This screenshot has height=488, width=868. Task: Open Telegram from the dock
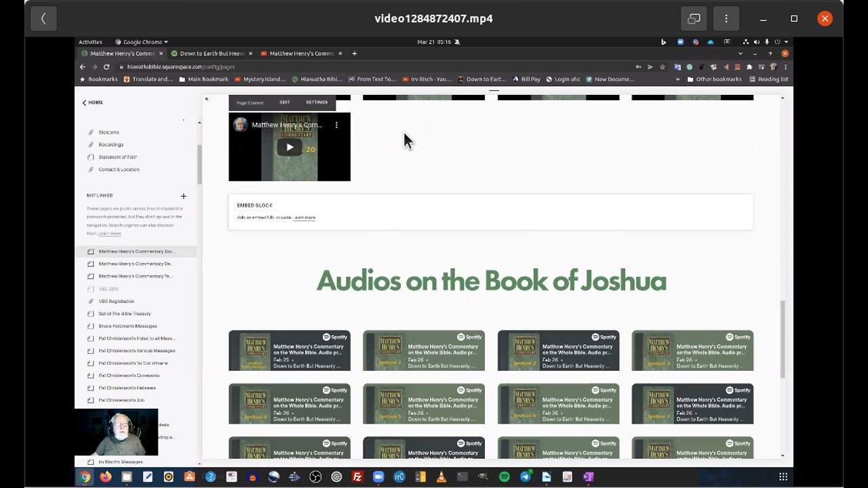click(x=526, y=477)
